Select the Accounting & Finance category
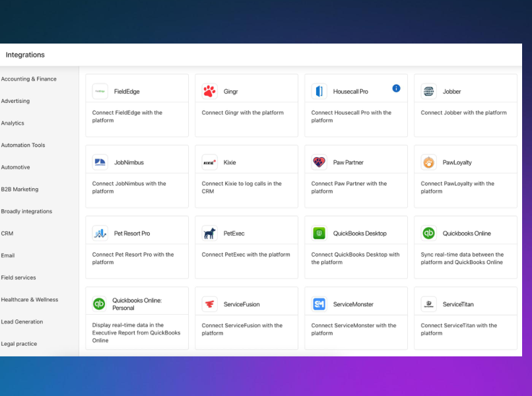The image size is (532, 396). pyautogui.click(x=29, y=79)
